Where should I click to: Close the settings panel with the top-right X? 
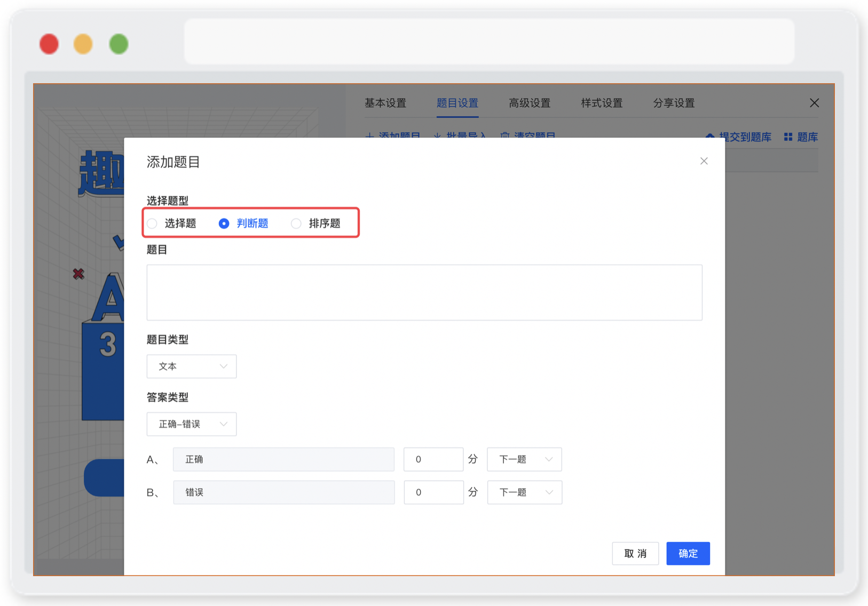(814, 103)
